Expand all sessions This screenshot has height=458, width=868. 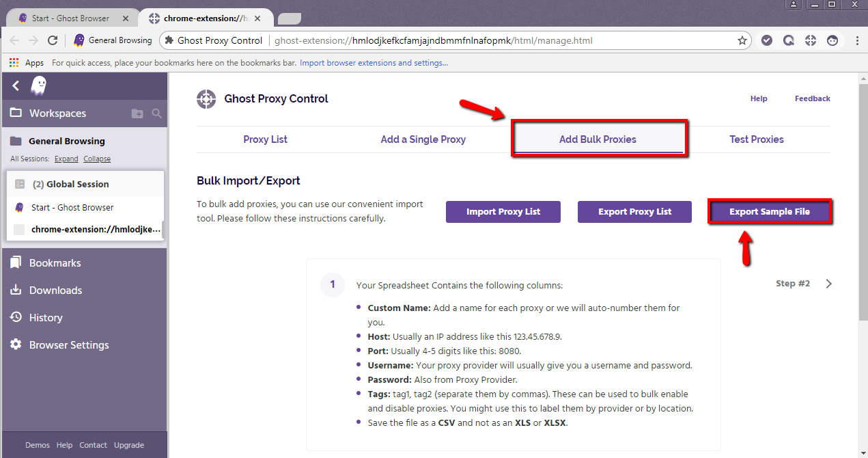66,159
